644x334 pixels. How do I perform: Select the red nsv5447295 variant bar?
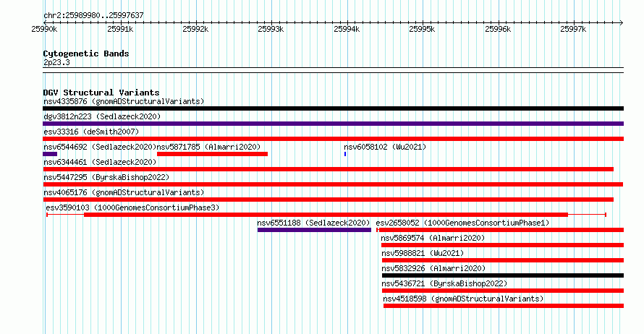(x=333, y=184)
